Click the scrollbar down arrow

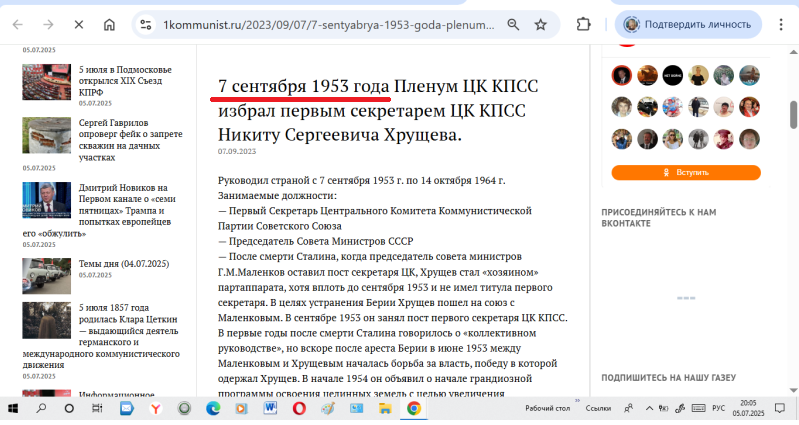coord(793,390)
